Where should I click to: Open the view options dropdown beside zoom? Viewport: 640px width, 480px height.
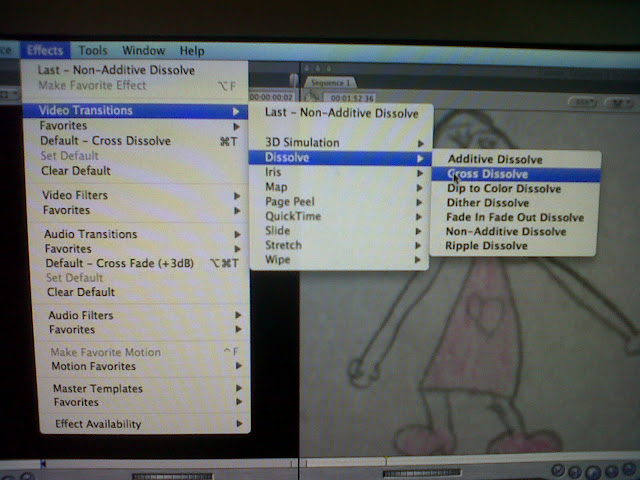coord(620,103)
